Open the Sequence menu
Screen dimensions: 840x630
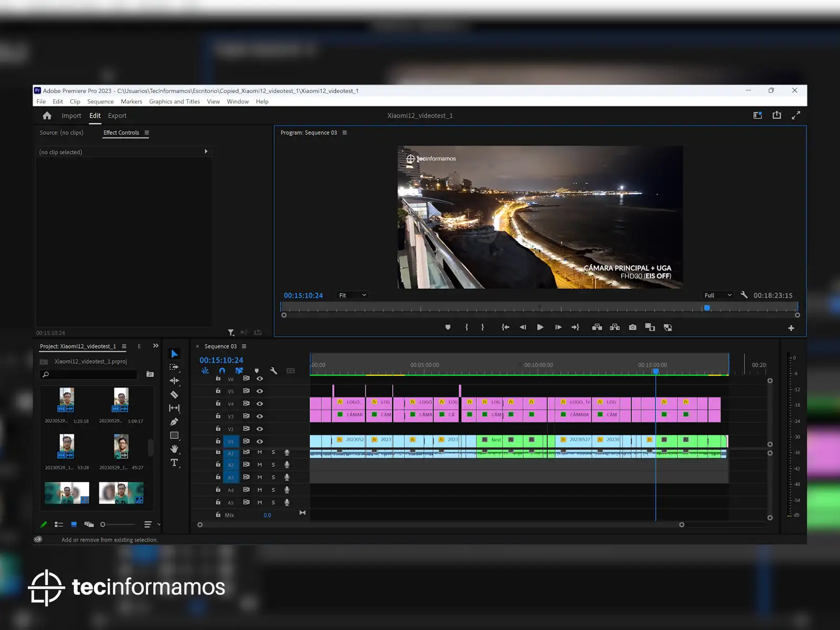(x=100, y=102)
